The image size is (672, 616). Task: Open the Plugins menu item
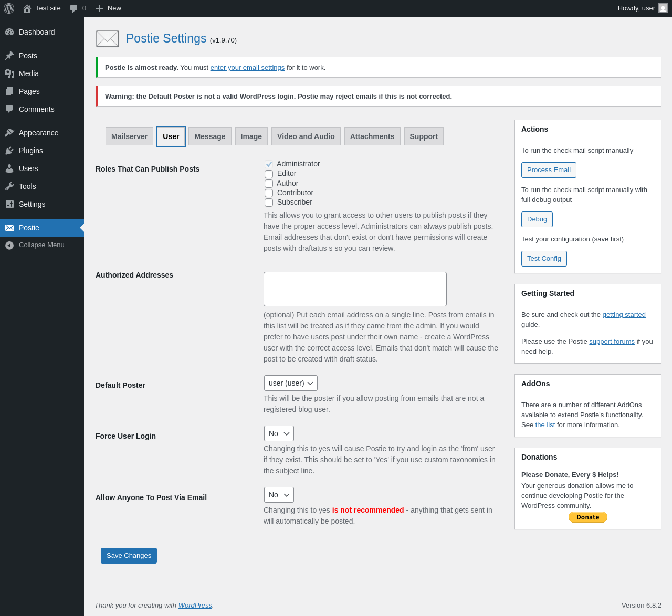pos(42,151)
